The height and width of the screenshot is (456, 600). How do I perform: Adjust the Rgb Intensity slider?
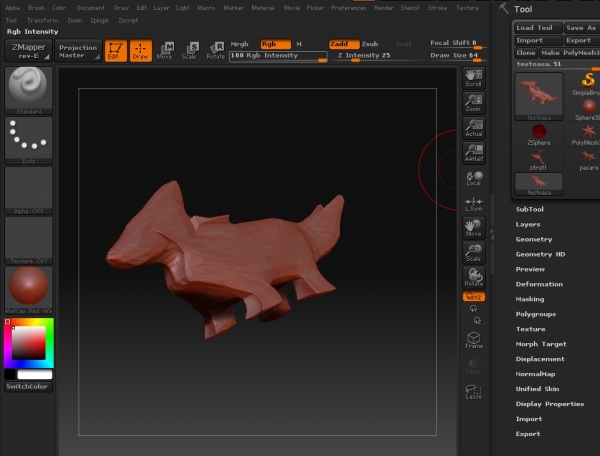coord(278,56)
